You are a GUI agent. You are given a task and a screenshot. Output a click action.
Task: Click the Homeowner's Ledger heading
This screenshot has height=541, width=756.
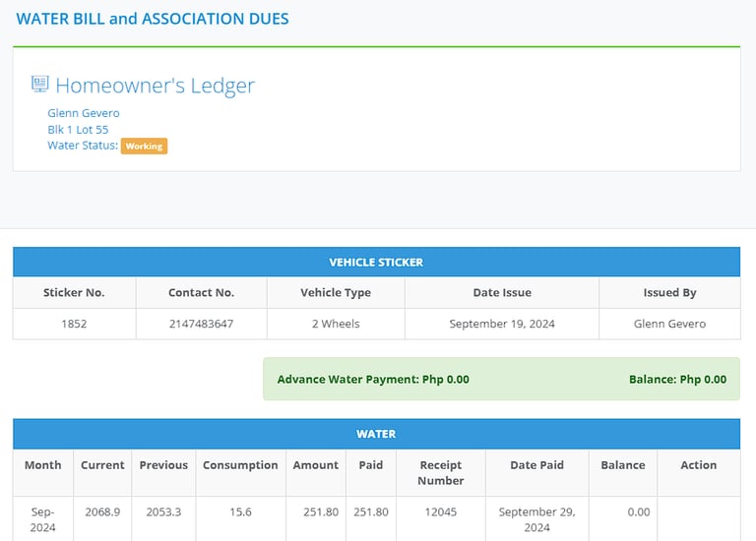tap(155, 86)
